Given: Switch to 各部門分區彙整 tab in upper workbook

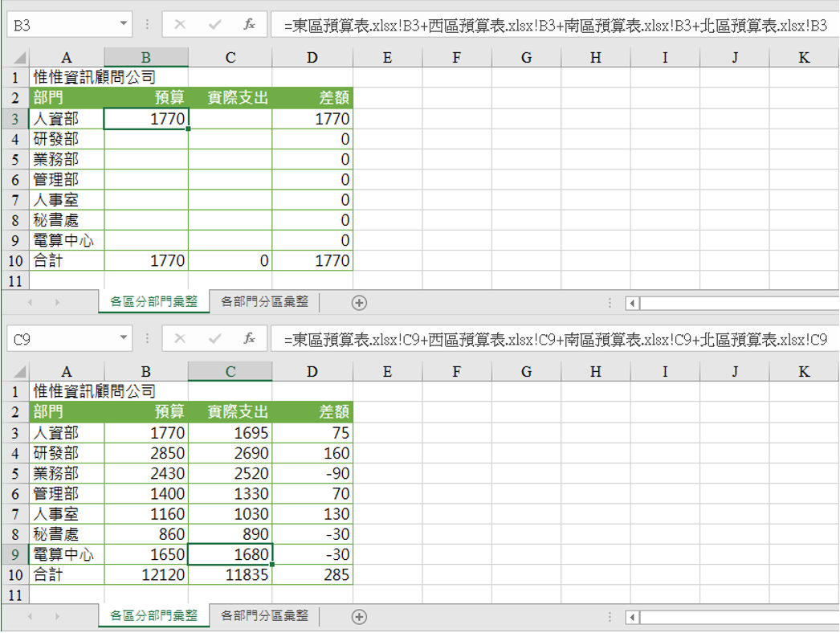Looking at the screenshot, I should (265, 302).
